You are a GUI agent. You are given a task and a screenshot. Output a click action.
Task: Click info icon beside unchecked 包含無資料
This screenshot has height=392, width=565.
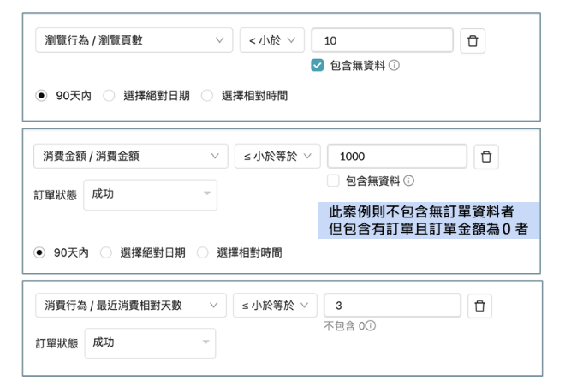click(x=409, y=181)
